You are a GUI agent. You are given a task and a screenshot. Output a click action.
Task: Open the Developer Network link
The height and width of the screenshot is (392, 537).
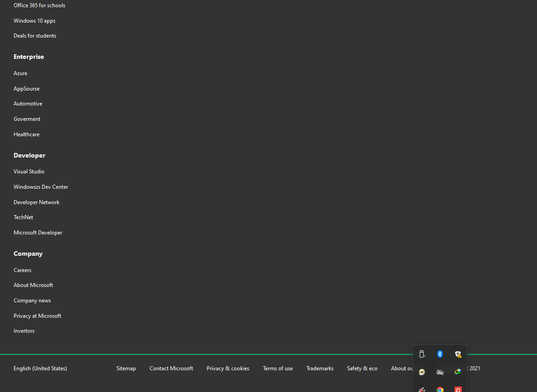tap(37, 202)
